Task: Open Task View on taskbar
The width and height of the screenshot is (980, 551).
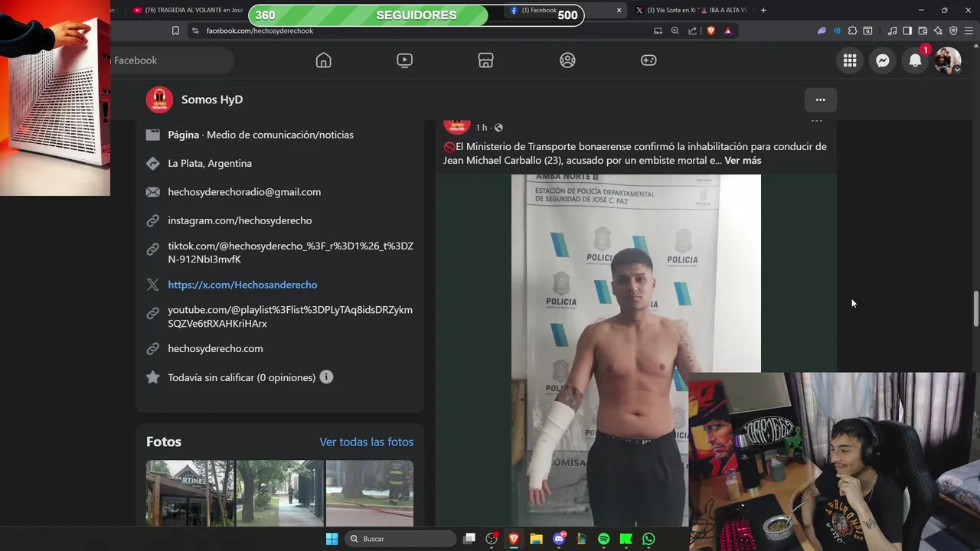Action: point(469,539)
